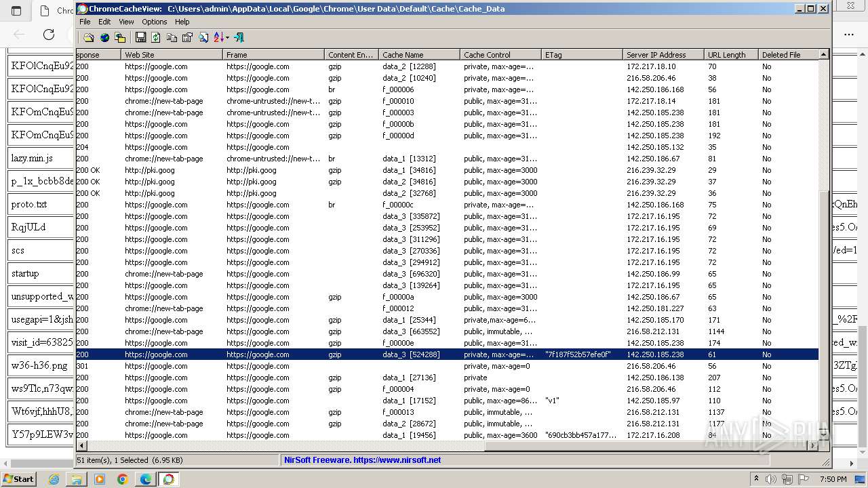Select the highlighted row data_3 [524288]
This screenshot has width=868, height=488.
[x=447, y=354]
